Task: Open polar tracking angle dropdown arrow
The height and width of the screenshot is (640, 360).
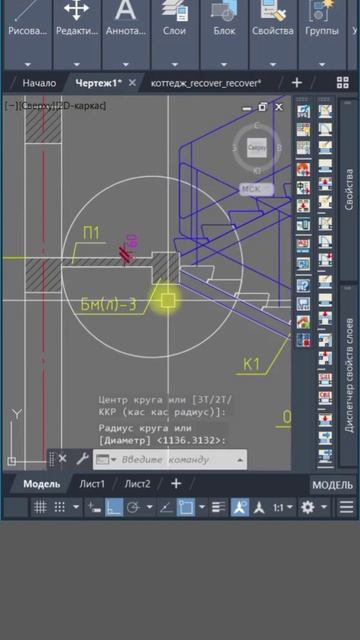Action: click(x=149, y=508)
